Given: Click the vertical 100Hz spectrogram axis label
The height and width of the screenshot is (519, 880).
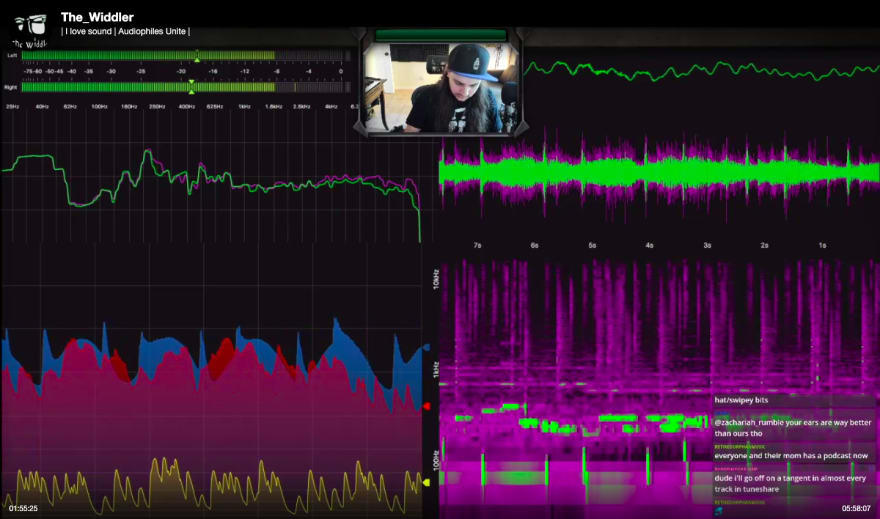Looking at the screenshot, I should 436,461.
